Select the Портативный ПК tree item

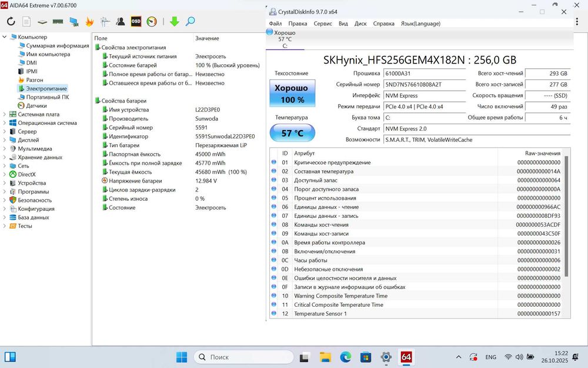48,97
